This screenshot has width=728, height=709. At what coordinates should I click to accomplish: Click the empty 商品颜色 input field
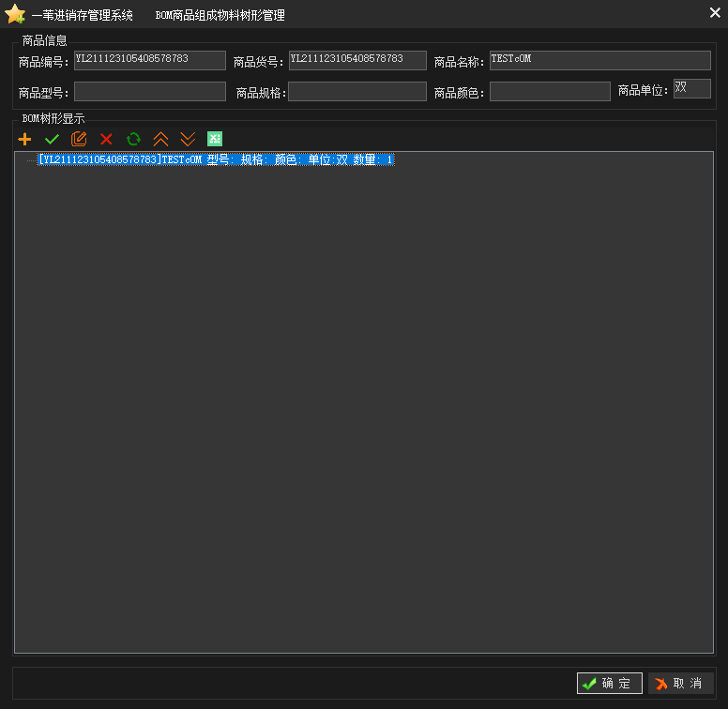[550, 91]
